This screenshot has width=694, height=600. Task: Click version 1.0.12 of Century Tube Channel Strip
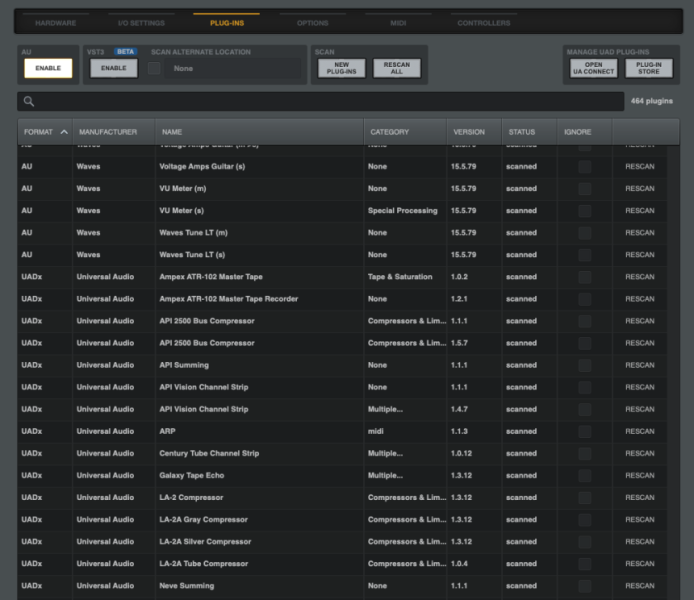461,454
